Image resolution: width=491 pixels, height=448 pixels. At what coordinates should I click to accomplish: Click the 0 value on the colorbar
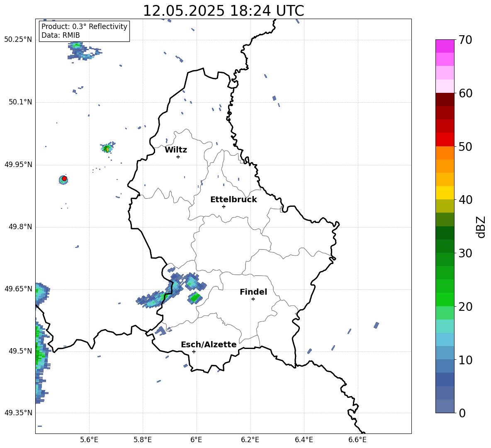click(x=462, y=413)
